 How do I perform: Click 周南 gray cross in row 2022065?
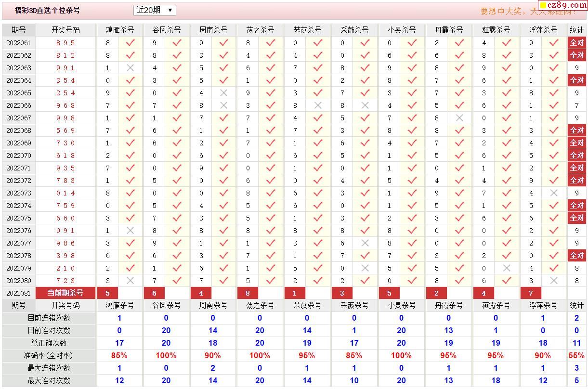223,93
